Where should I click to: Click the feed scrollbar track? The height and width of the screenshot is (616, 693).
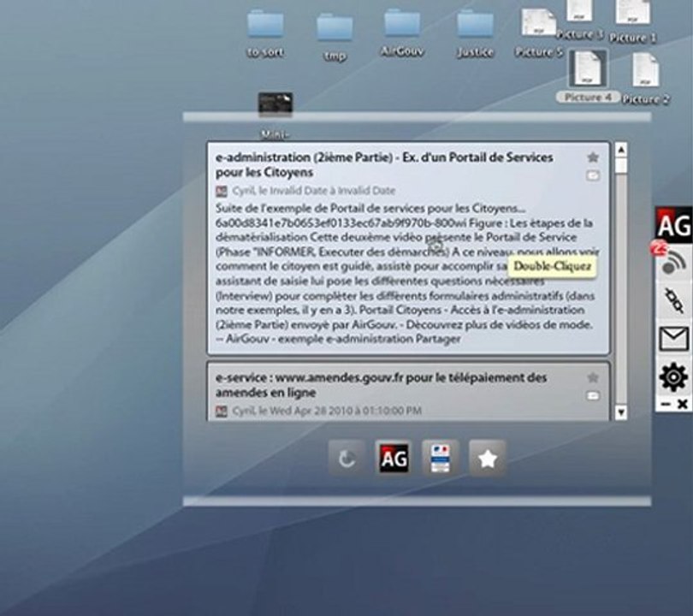click(x=621, y=287)
